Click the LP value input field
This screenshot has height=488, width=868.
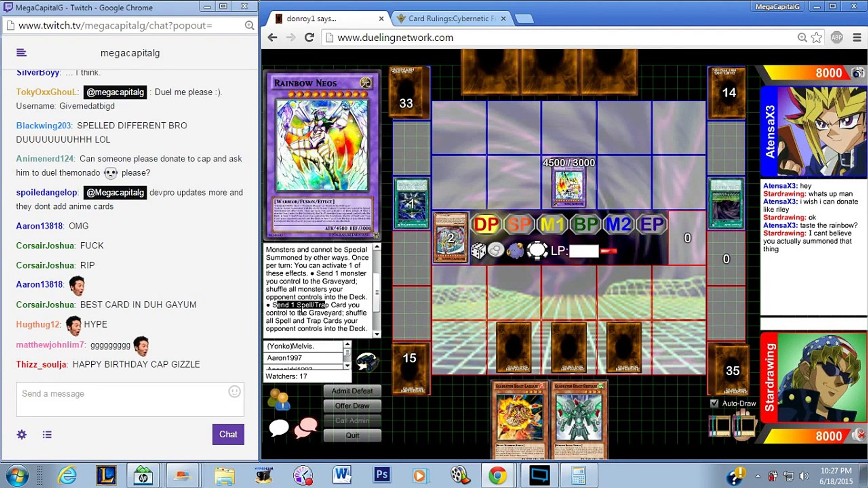coord(584,251)
